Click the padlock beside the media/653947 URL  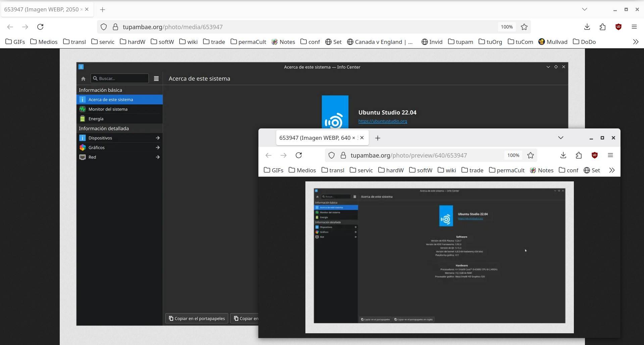[115, 27]
